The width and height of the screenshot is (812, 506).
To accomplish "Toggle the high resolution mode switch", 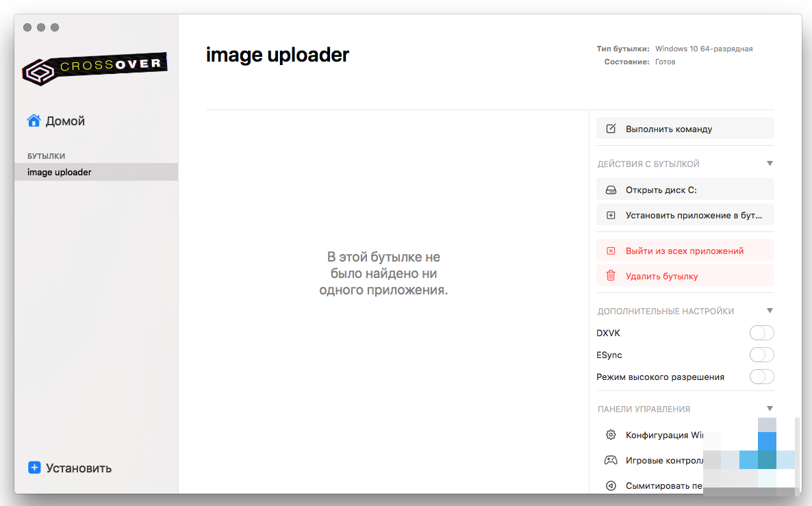I will coord(761,377).
